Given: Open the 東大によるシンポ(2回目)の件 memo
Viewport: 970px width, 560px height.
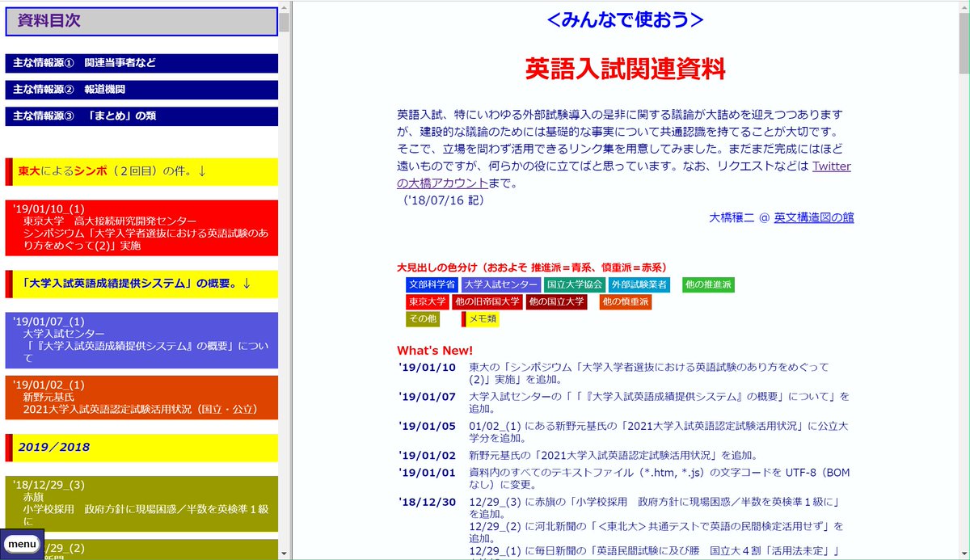Looking at the screenshot, I should point(141,171).
